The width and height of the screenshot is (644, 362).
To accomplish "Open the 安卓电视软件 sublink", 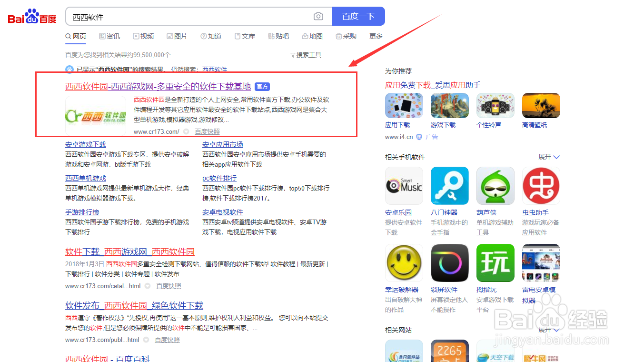I will click(223, 212).
